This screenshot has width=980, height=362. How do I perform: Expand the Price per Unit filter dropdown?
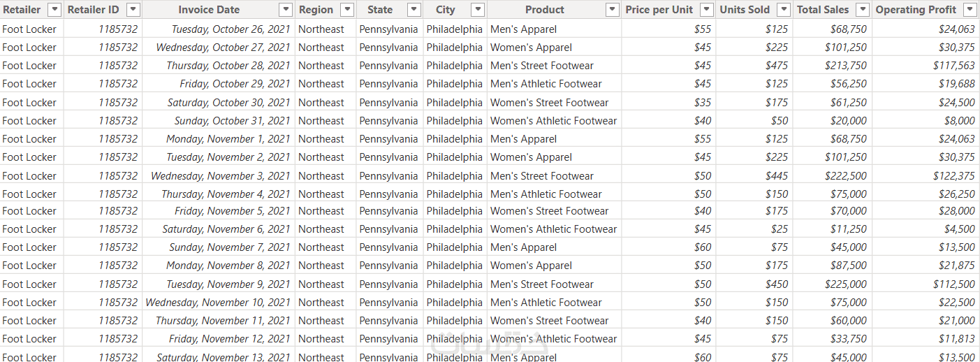[x=707, y=10]
